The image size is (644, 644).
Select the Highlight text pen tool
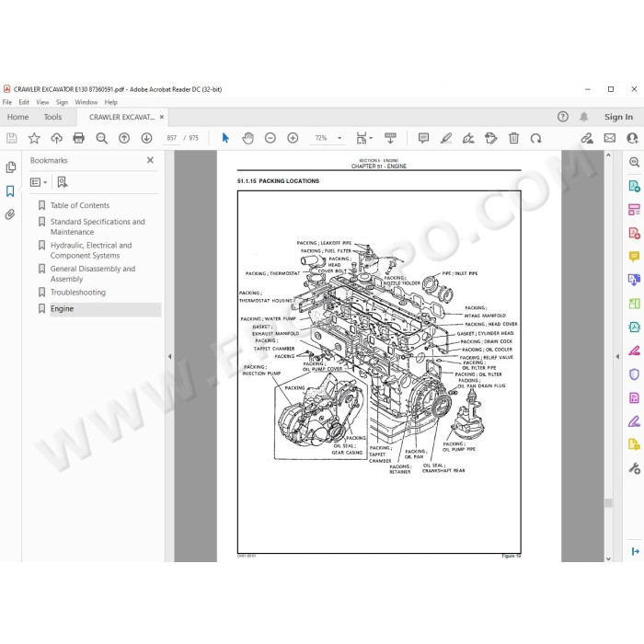click(446, 138)
